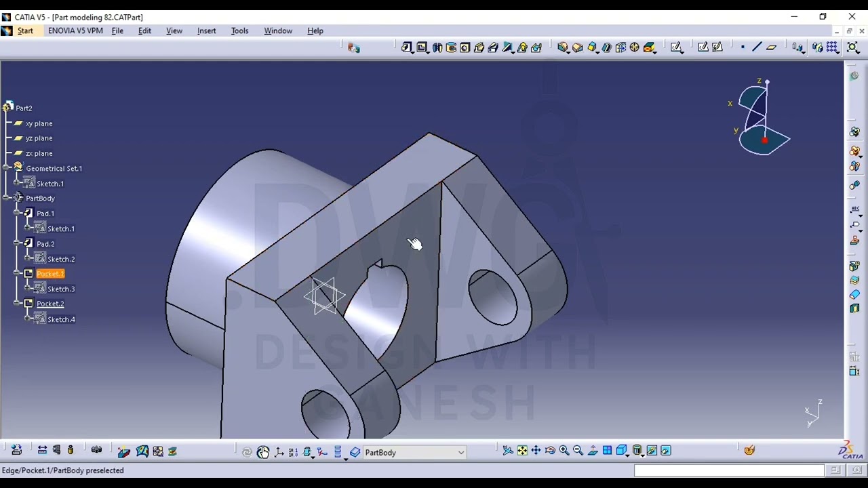This screenshot has height=488, width=868.
Task: Select the Pad tool icon
Action: (x=407, y=47)
